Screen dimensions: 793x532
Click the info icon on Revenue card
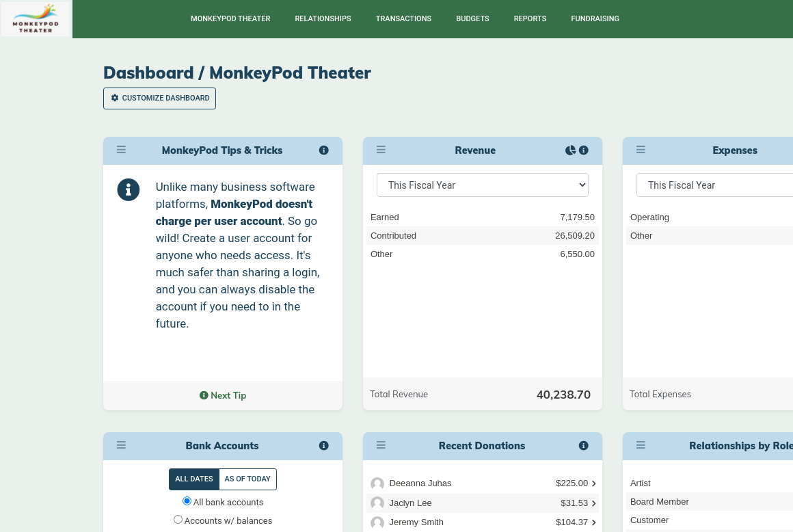coord(584,150)
